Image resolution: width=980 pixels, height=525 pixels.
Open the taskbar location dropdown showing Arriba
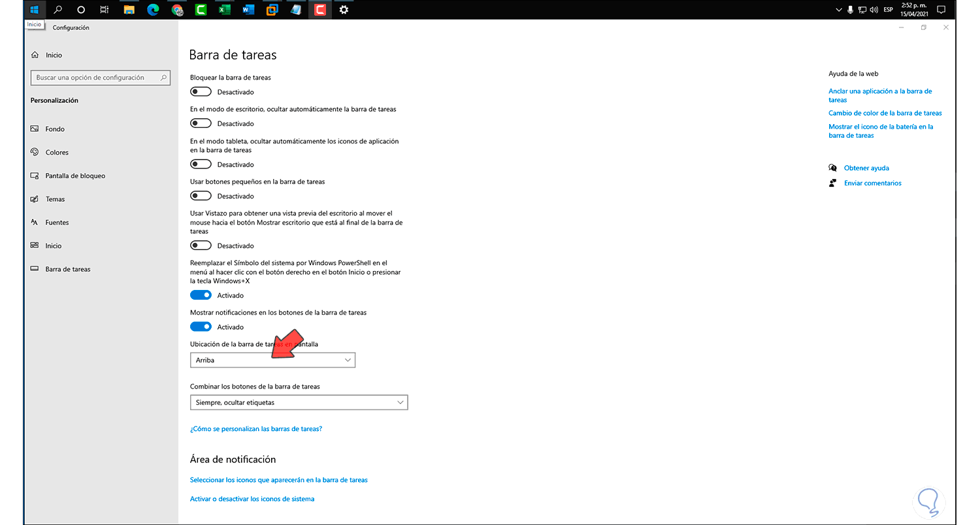[x=272, y=360]
